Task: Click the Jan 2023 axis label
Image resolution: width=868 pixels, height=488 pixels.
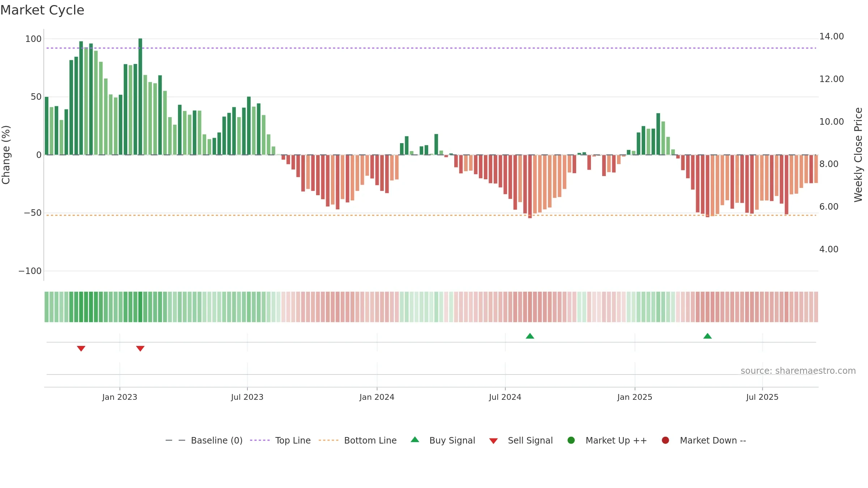Action: coord(120,397)
